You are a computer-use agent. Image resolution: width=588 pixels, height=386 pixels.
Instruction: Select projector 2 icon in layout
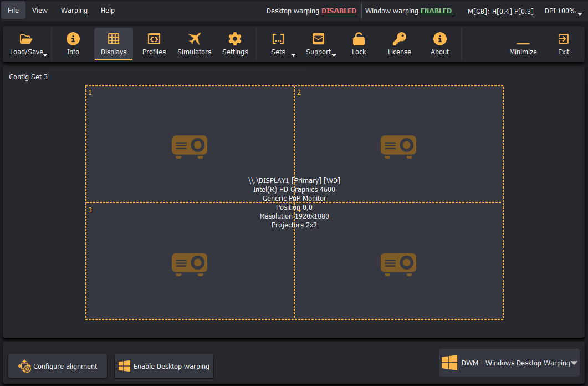click(398, 146)
